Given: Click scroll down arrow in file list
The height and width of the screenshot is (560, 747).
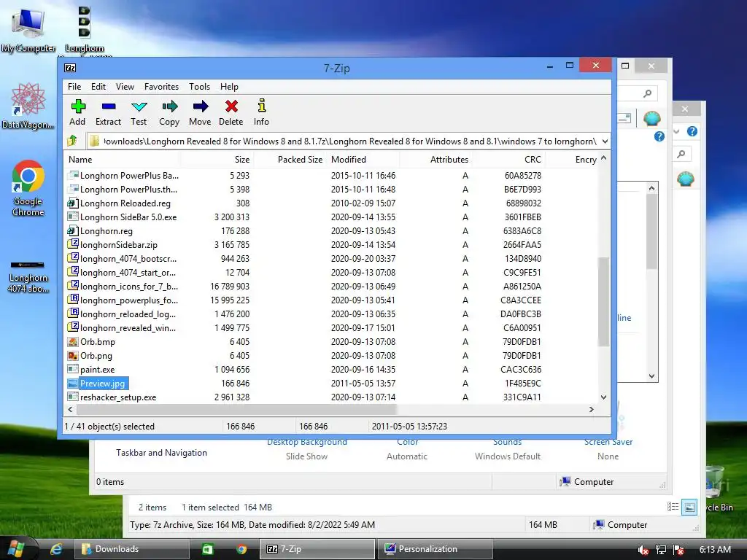Looking at the screenshot, I should click(603, 397).
